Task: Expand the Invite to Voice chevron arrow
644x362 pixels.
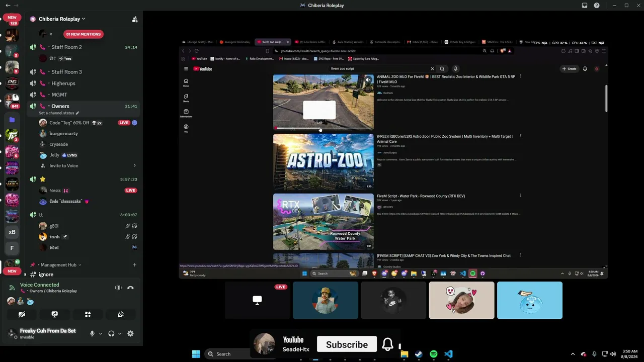Action: tap(134, 166)
